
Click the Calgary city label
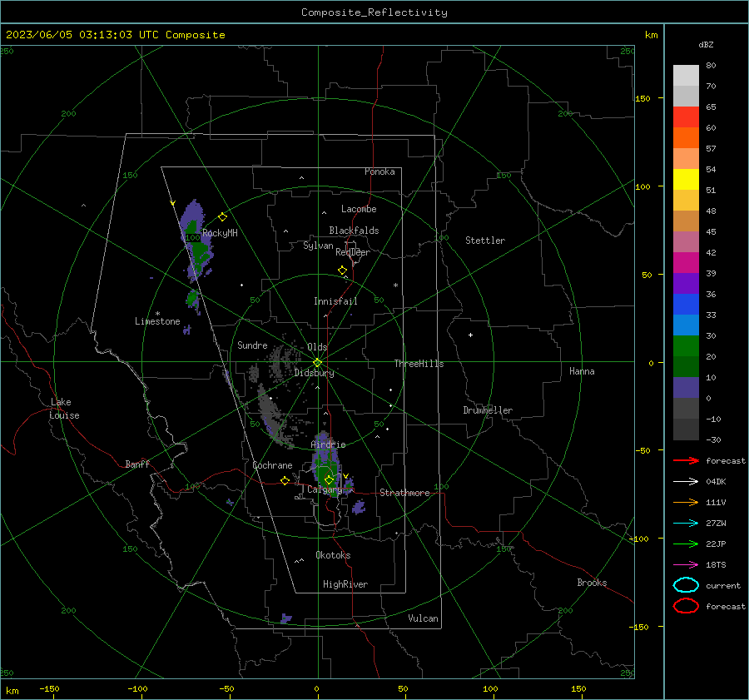click(x=325, y=489)
